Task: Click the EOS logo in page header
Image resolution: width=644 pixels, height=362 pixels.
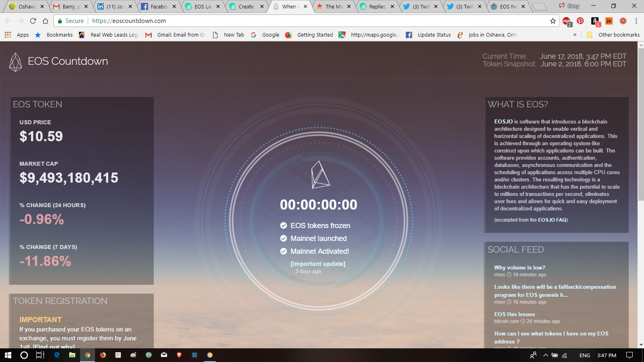Action: click(x=16, y=62)
